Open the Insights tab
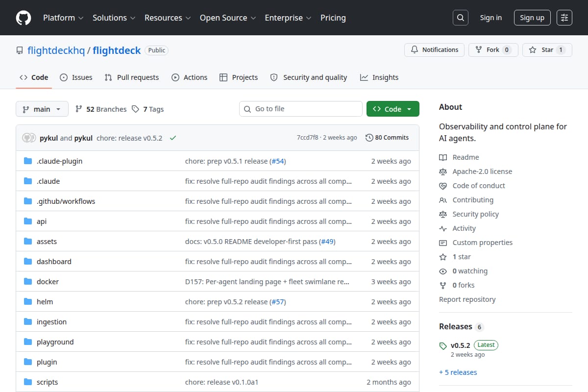This screenshot has width=588, height=392. 379,77
